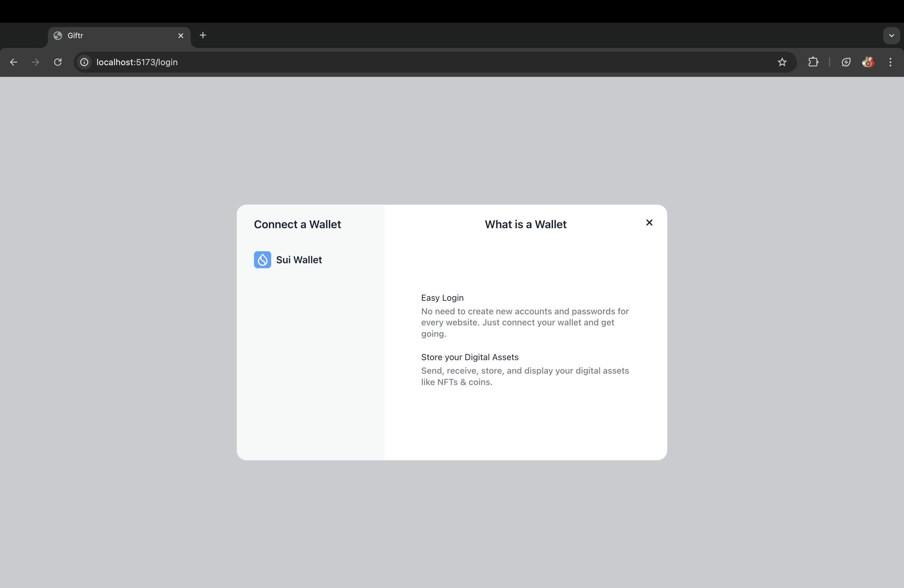Image resolution: width=904 pixels, height=588 pixels.
Task: Click Store your Digital Assets heading
Action: [470, 357]
